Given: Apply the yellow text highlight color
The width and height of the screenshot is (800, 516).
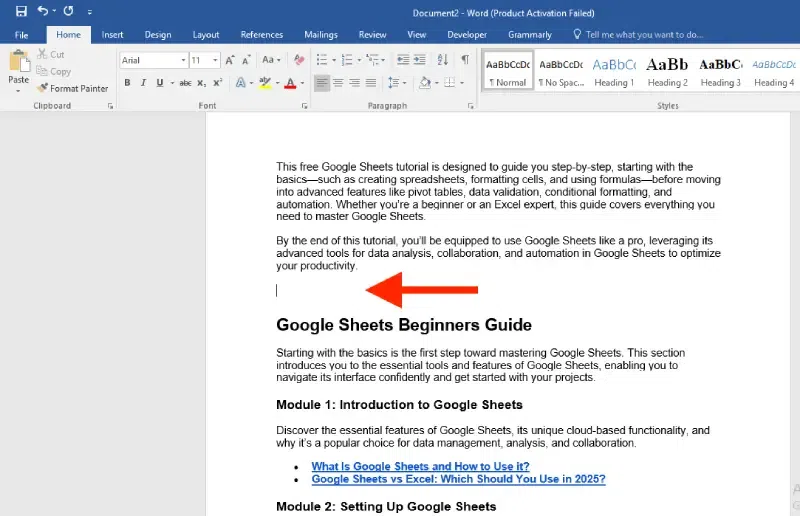Looking at the screenshot, I should (265, 83).
